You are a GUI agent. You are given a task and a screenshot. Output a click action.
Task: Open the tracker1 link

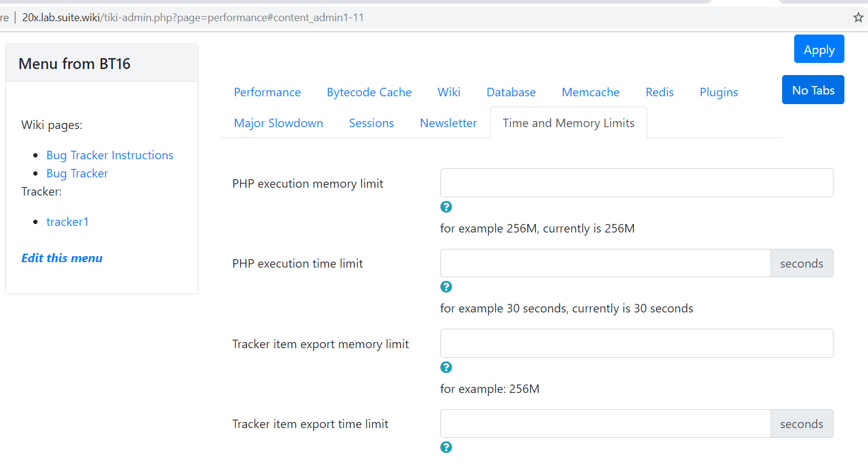tap(68, 222)
